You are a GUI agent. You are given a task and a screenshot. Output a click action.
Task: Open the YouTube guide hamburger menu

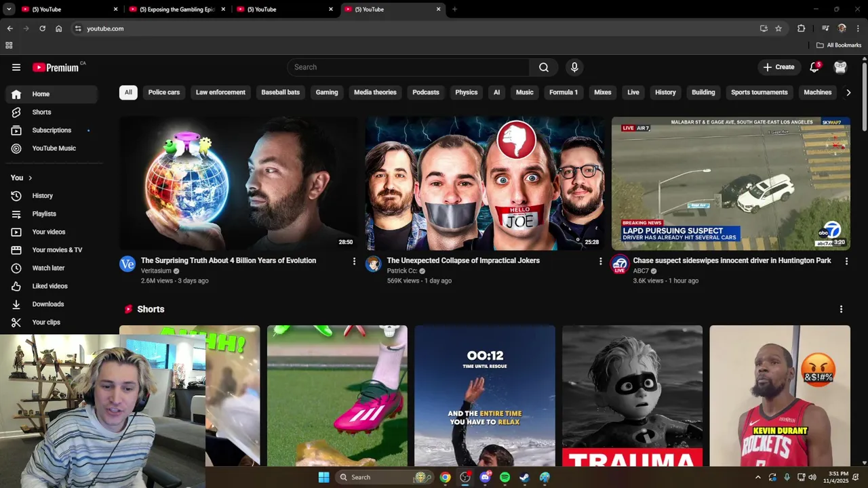point(16,67)
